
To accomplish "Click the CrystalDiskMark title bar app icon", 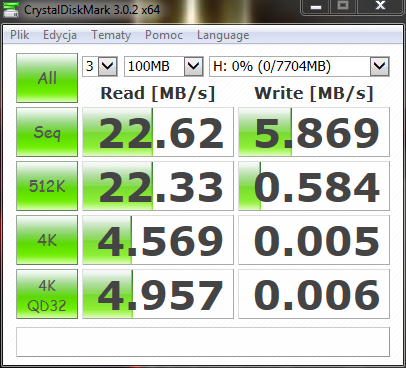I will (11, 9).
